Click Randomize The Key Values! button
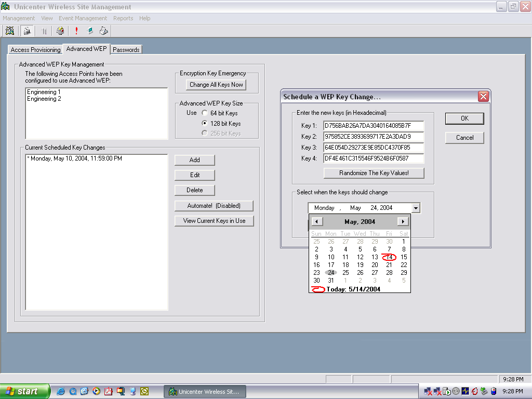532x399 pixels. [374, 173]
